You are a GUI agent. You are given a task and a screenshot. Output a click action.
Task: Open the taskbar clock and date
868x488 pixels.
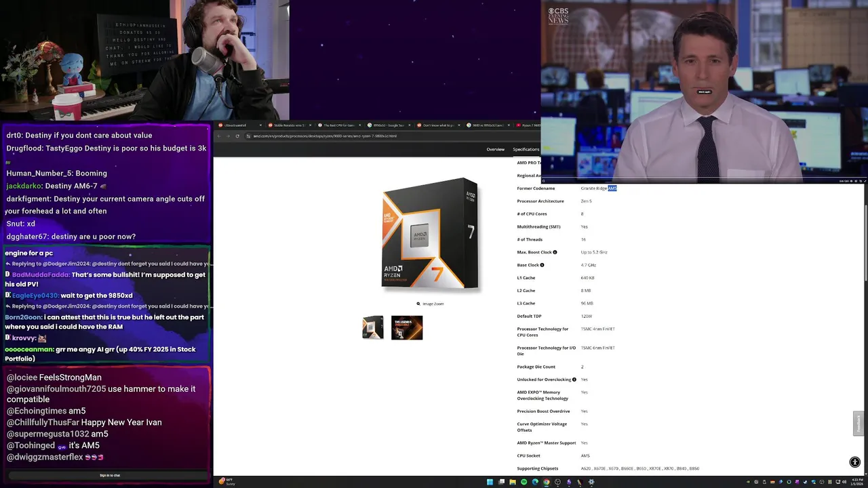(856, 482)
